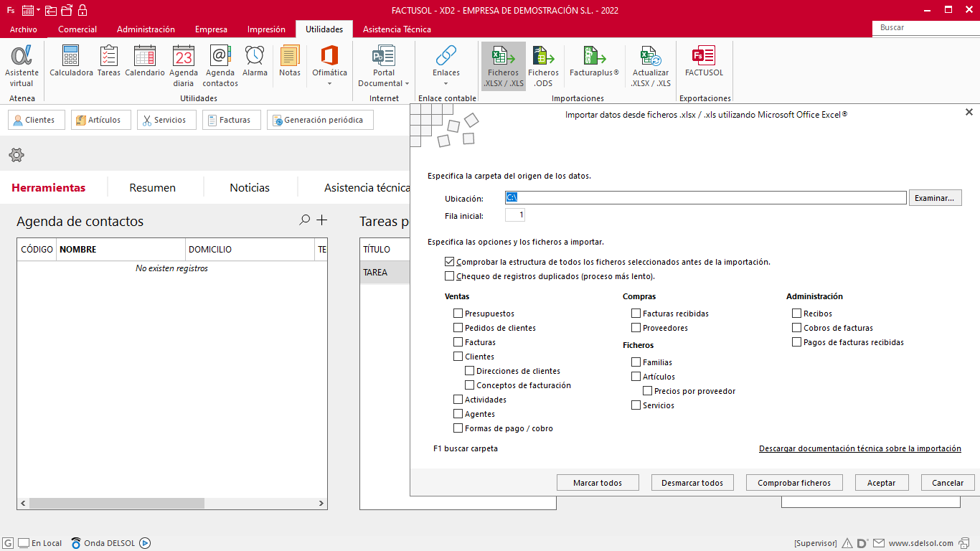
Task: Click the Ubicación path input field
Action: point(705,198)
